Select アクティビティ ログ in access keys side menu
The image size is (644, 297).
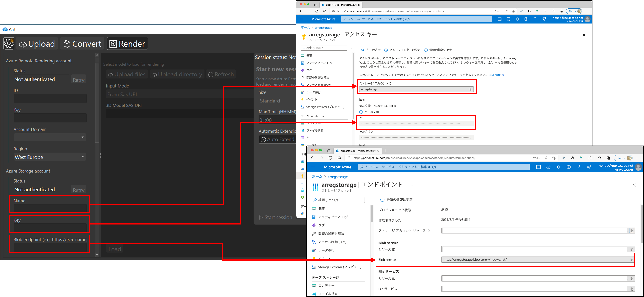pyautogui.click(x=319, y=63)
